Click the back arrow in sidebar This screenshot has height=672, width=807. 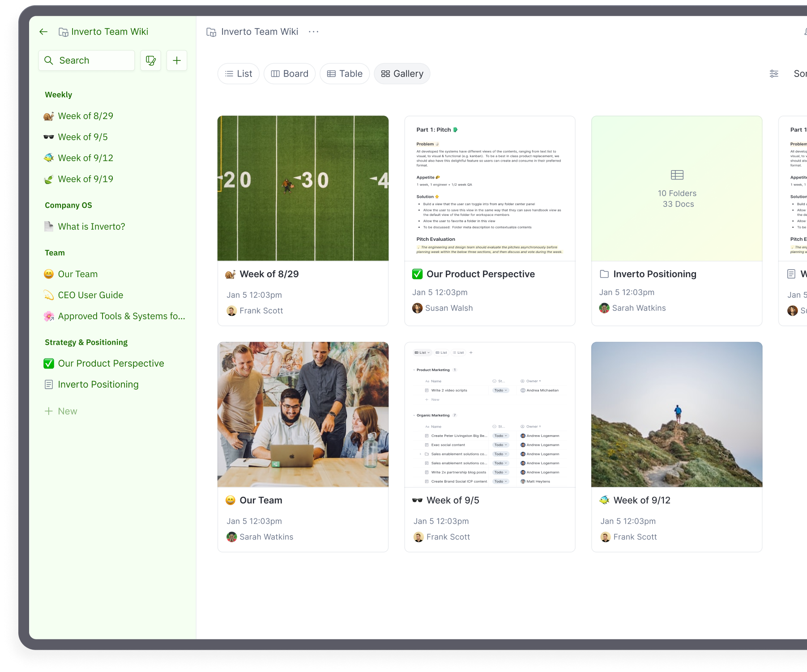(x=43, y=32)
